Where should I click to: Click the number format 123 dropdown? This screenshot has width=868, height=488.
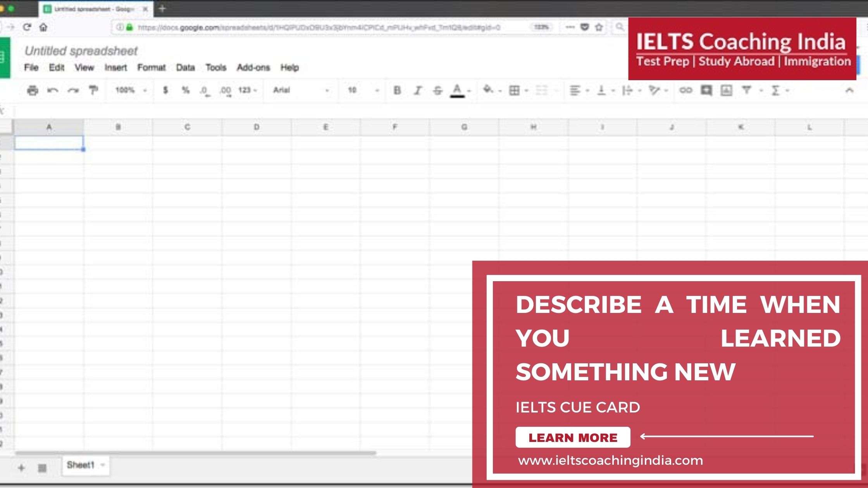(x=246, y=90)
